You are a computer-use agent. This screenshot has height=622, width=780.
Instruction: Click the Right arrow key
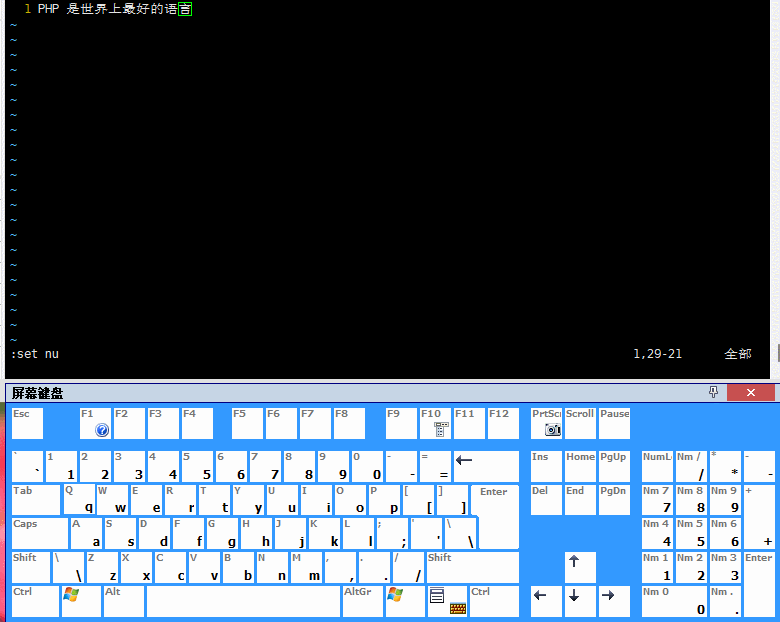pyautogui.click(x=614, y=601)
